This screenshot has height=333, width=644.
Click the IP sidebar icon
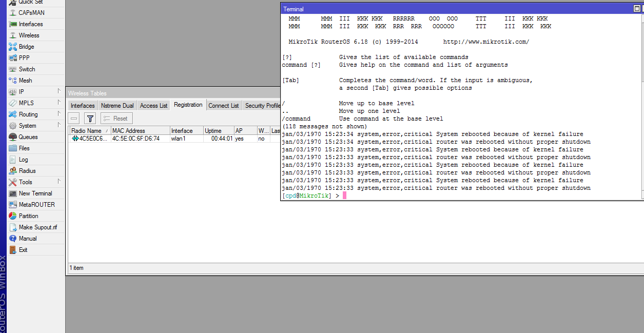point(13,92)
